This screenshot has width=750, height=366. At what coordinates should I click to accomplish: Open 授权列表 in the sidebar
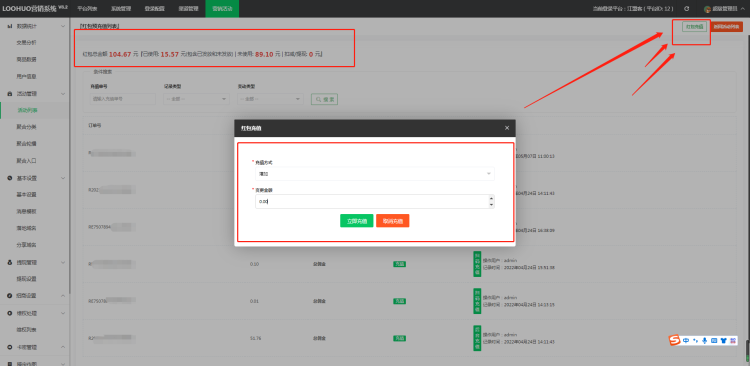26,330
